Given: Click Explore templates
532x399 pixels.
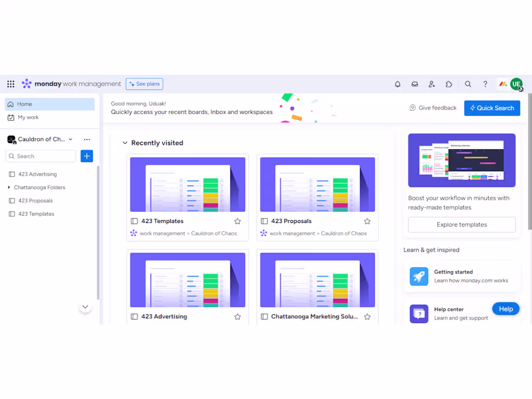Looking at the screenshot, I should pyautogui.click(x=461, y=224).
